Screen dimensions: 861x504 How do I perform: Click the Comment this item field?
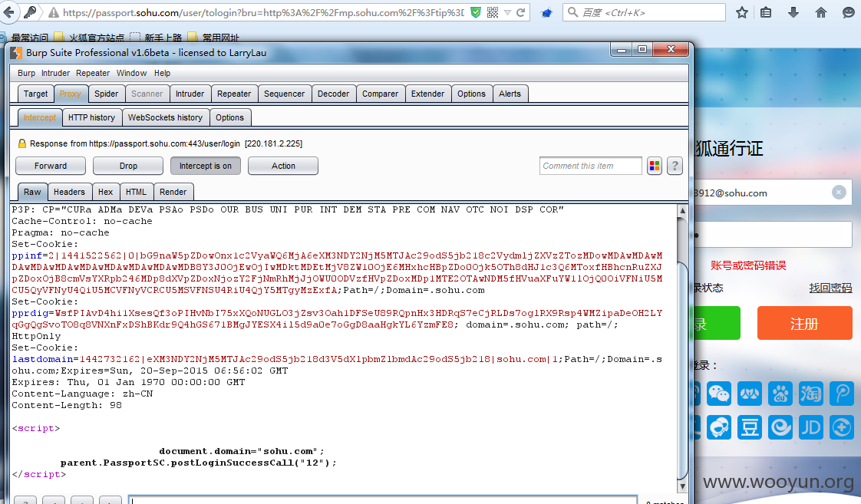pyautogui.click(x=590, y=166)
